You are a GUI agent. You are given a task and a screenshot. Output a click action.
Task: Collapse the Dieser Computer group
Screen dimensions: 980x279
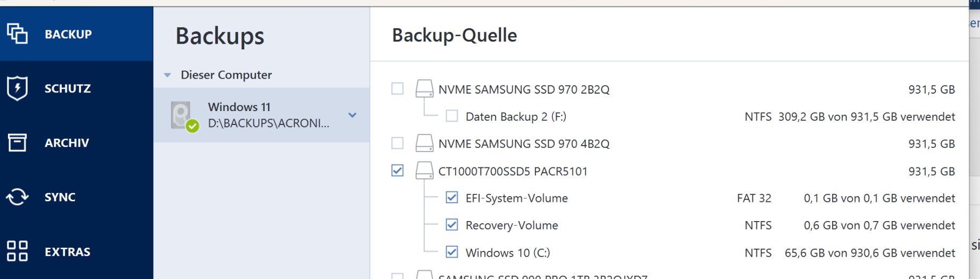(x=167, y=75)
